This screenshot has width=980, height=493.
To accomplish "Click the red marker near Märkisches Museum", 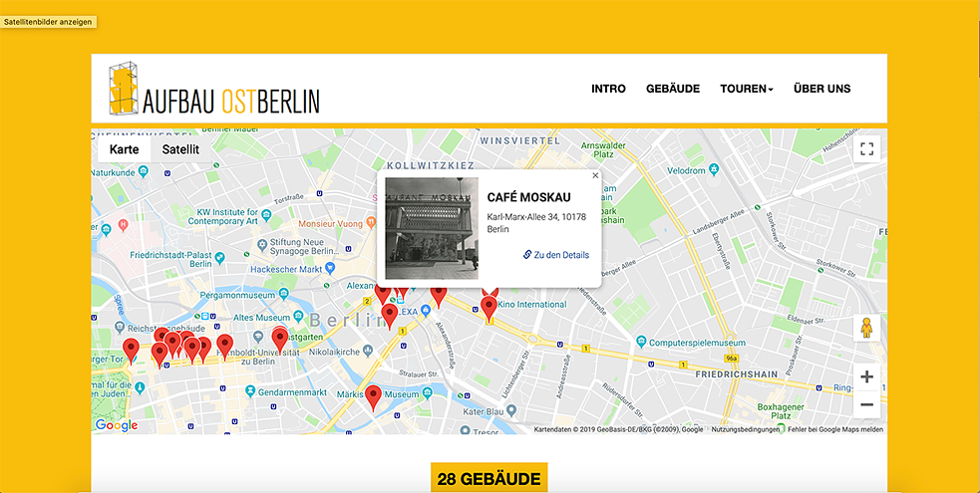I will click(374, 396).
